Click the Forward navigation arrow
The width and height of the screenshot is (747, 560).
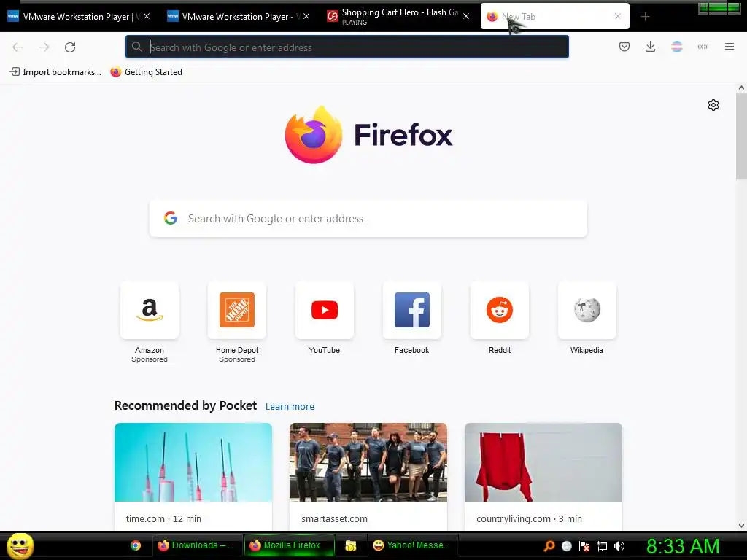[44, 47]
